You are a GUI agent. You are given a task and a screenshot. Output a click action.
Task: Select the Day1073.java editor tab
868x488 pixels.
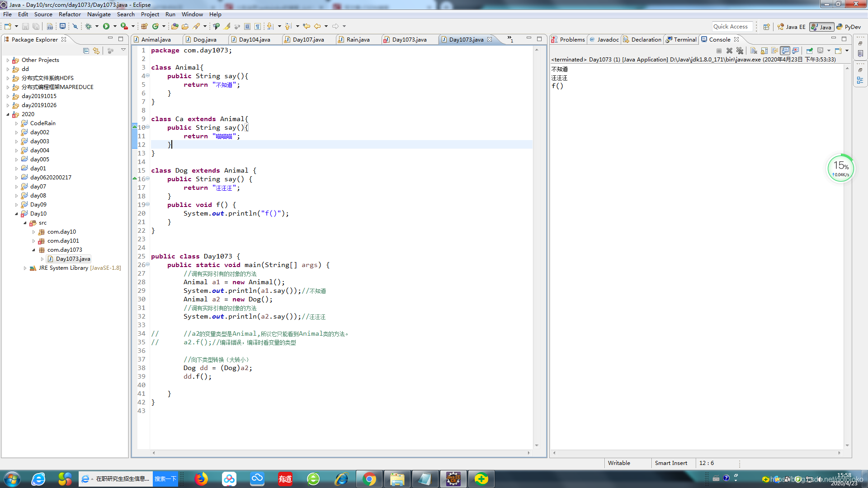pos(466,39)
